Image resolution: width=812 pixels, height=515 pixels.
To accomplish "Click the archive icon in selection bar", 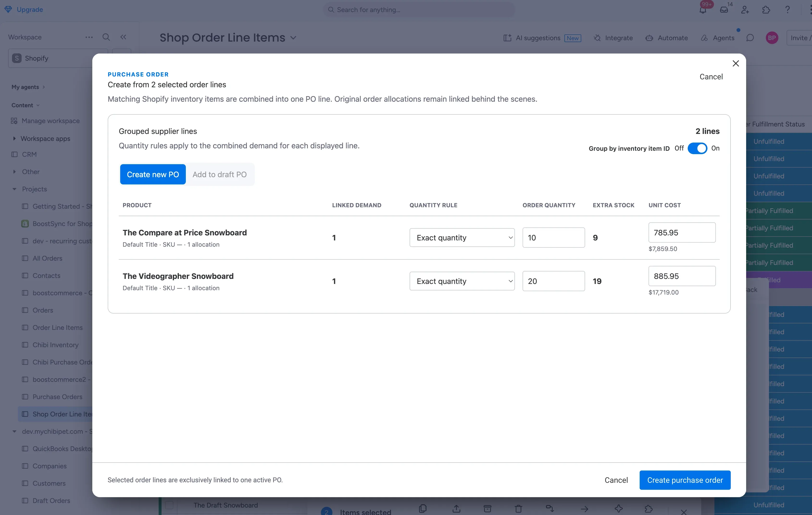I will point(487,508).
